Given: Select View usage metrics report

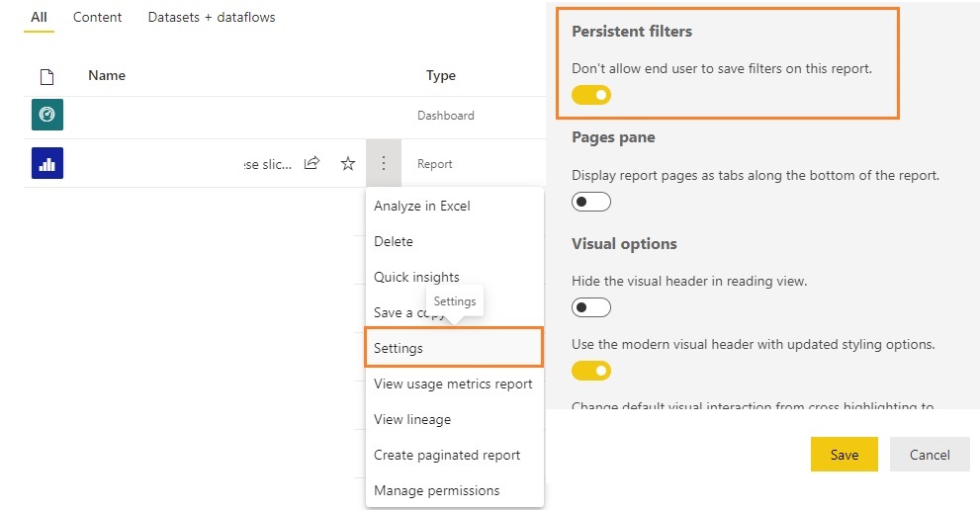Looking at the screenshot, I should click(454, 384).
